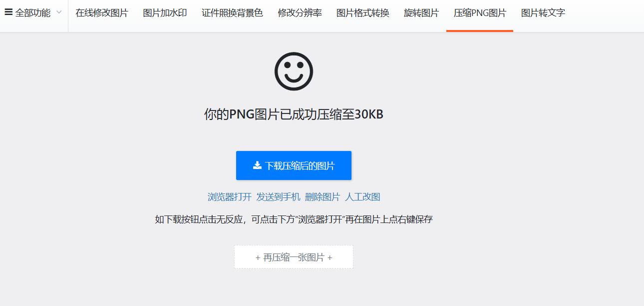Click the 已成功压缩至30KB heading text
The image size is (644, 306).
[294, 114]
